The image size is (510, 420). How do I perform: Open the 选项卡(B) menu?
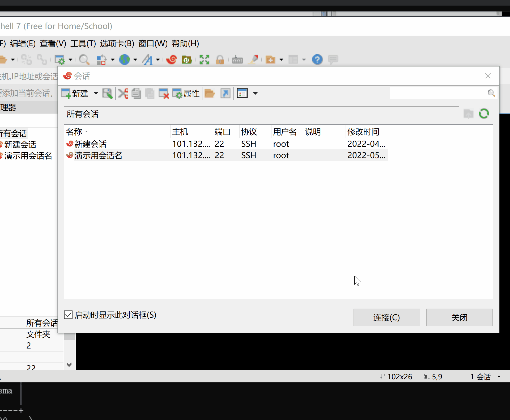(117, 43)
